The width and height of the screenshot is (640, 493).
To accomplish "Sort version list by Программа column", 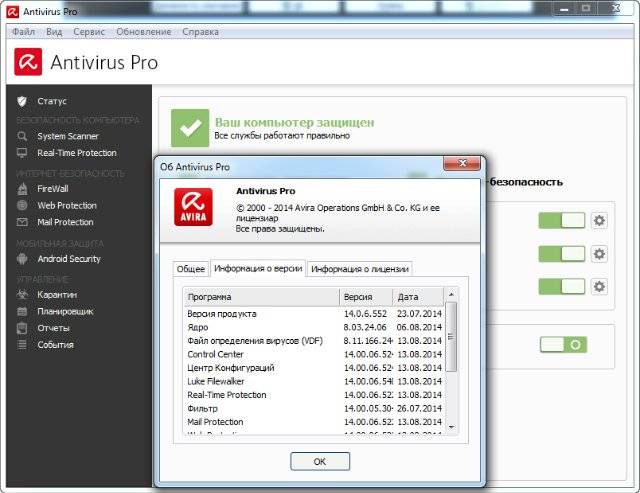I will point(262,297).
